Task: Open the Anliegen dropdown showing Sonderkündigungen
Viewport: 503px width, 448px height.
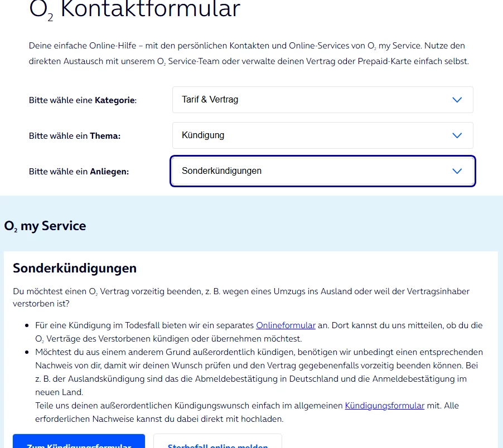Action: (322, 171)
